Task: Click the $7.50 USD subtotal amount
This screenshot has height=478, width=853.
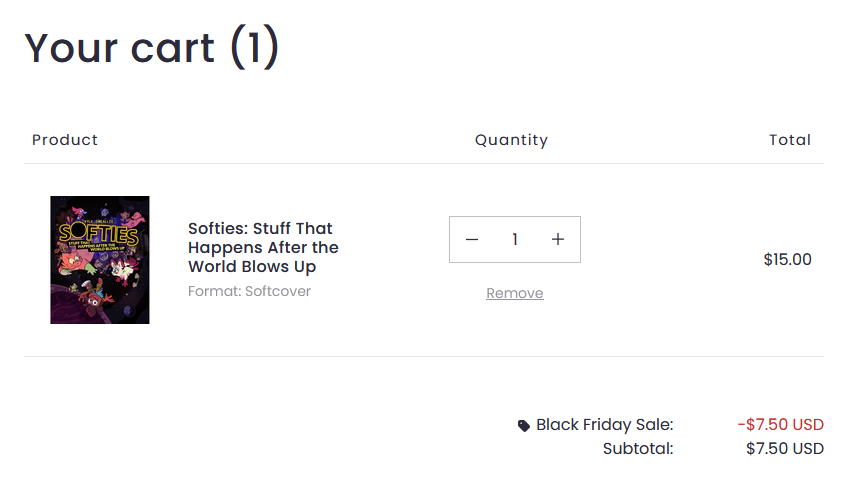Action: tap(784, 449)
